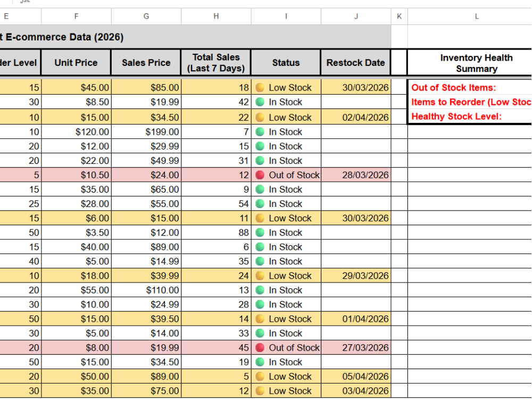This screenshot has height=399, width=532.
Task: Select column I header
Action: [x=286, y=16]
